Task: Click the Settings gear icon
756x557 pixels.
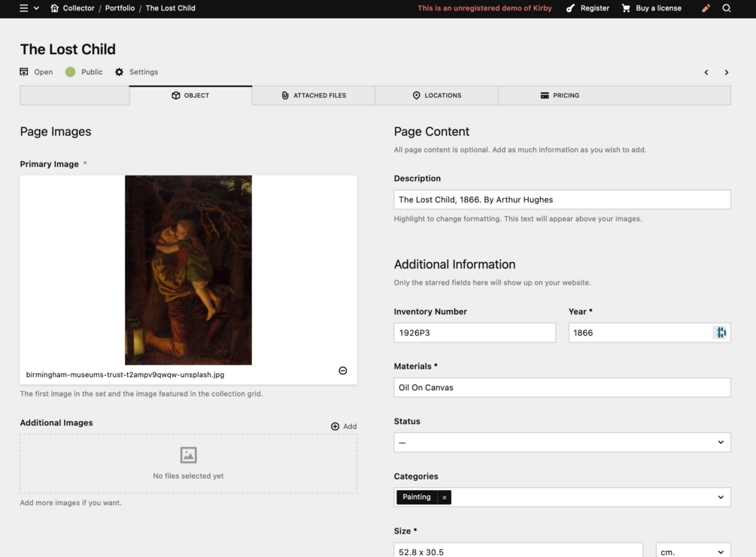Action: (x=119, y=72)
